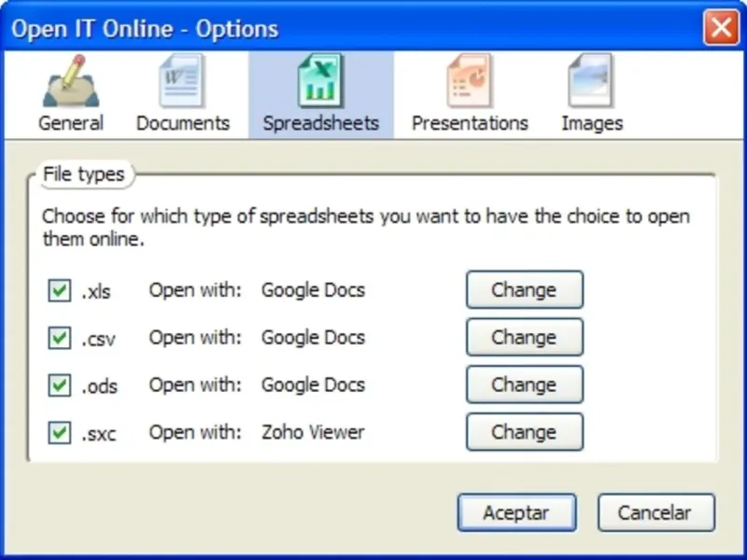This screenshot has height=560, width=747.
Task: Click the Presentations slide icon
Action: pyautogui.click(x=469, y=83)
